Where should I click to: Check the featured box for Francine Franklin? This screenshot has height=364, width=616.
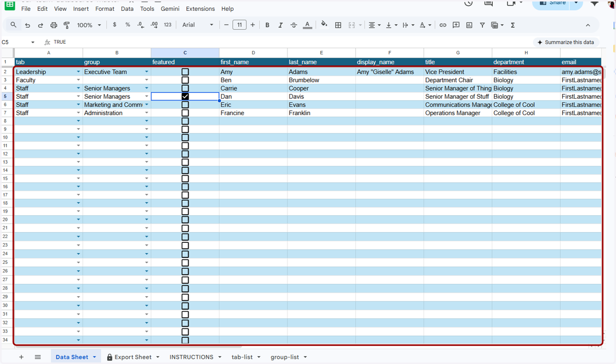[x=185, y=113]
